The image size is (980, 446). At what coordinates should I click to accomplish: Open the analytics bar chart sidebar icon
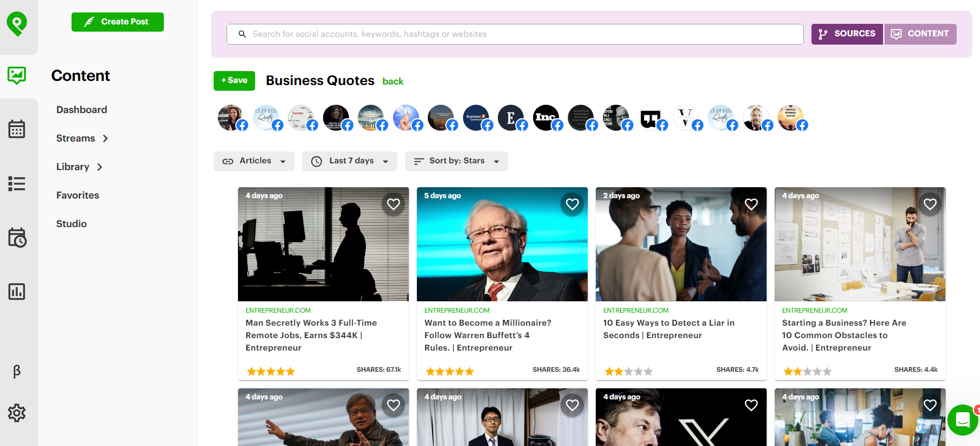click(17, 291)
